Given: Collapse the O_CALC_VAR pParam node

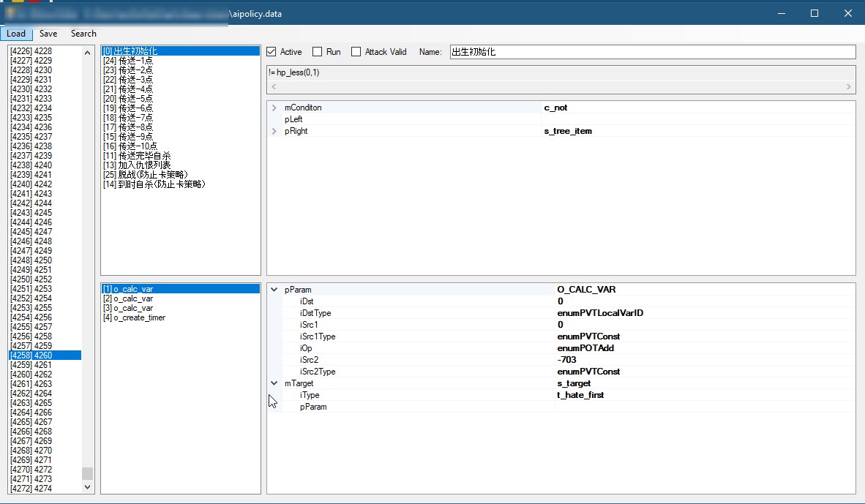Looking at the screenshot, I should tap(274, 290).
